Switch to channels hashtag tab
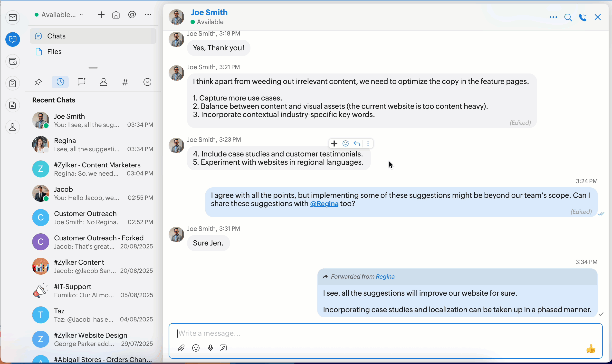 click(x=125, y=82)
